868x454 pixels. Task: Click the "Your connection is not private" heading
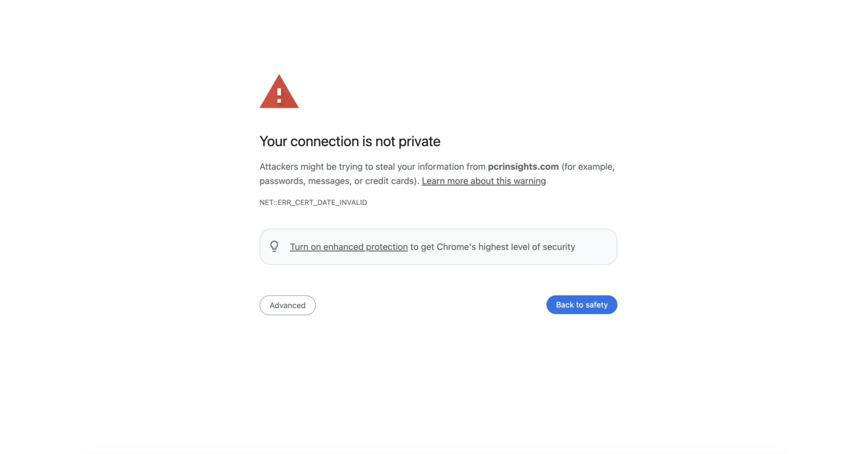point(350,142)
